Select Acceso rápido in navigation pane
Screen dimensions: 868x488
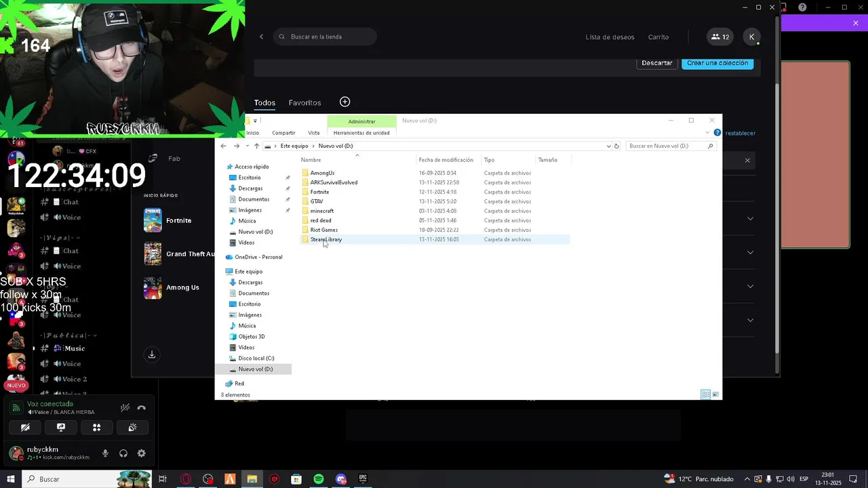(x=252, y=167)
